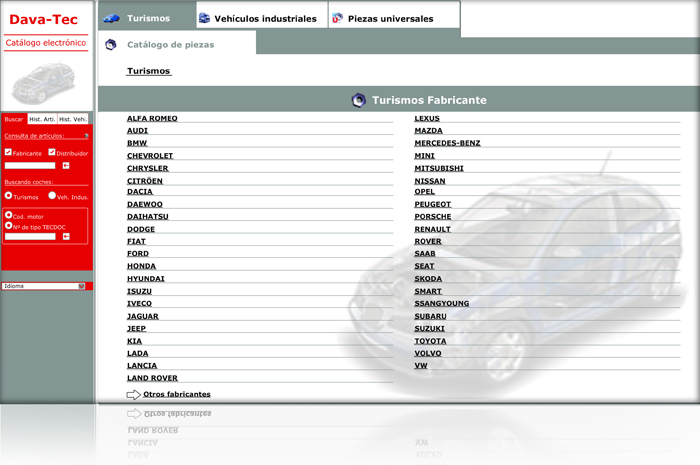
Task: Open the LANCIA manufacturer link
Action: tap(142, 365)
